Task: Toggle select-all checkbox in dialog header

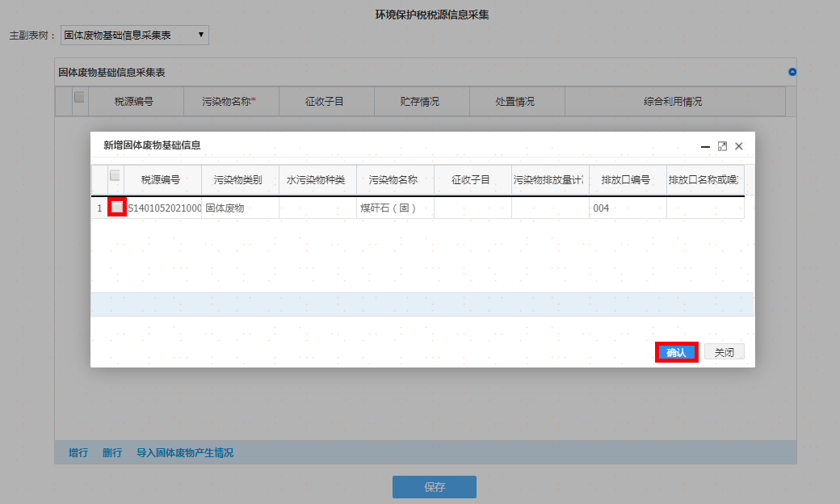Action: click(x=115, y=175)
